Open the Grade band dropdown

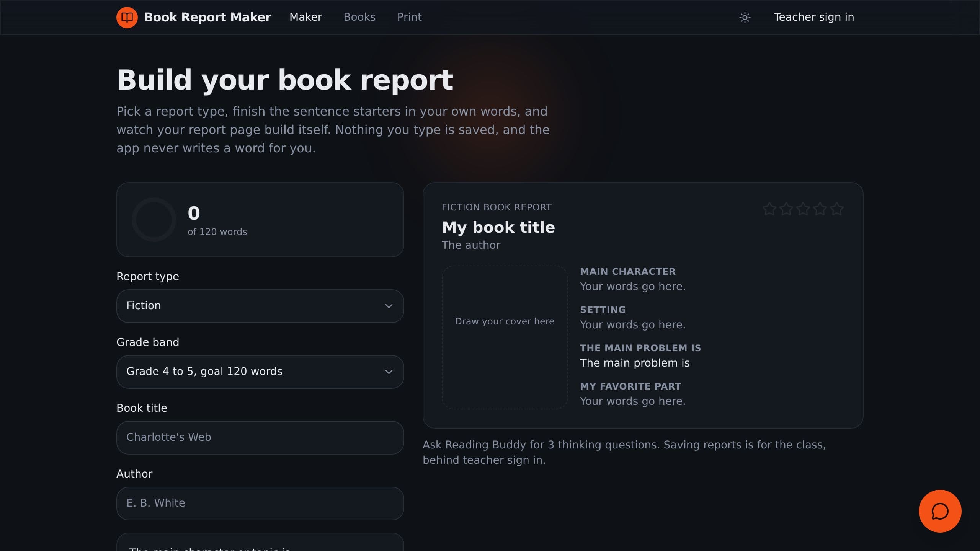click(260, 372)
